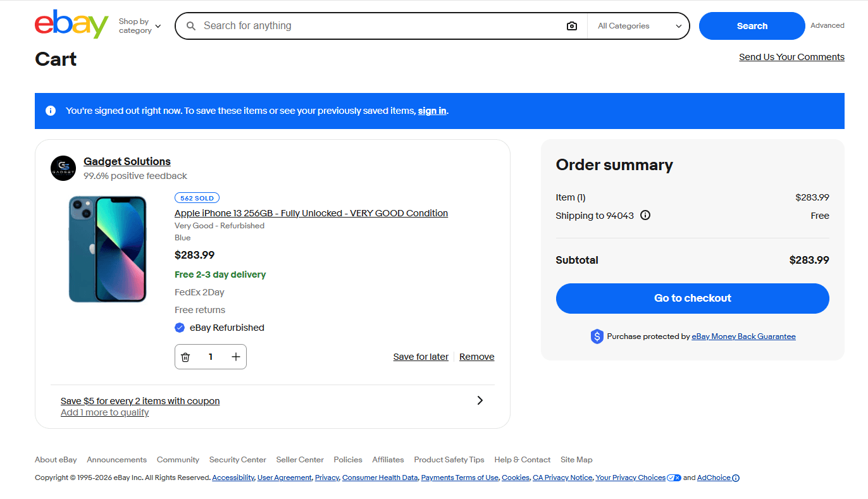Click the Blue color variant text
The width and height of the screenshot is (868, 499).
[x=182, y=238]
